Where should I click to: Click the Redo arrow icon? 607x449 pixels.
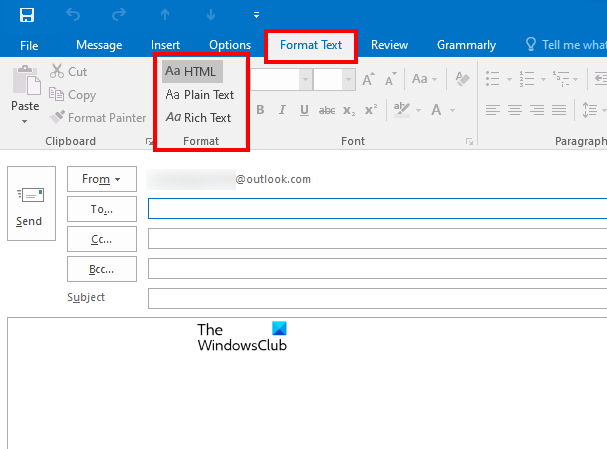coord(119,15)
